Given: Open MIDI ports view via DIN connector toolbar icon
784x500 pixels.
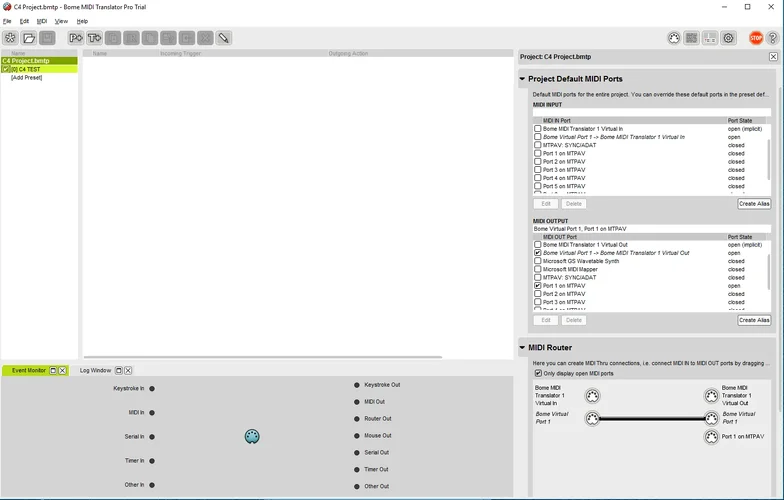Looking at the screenshot, I should (x=674, y=38).
